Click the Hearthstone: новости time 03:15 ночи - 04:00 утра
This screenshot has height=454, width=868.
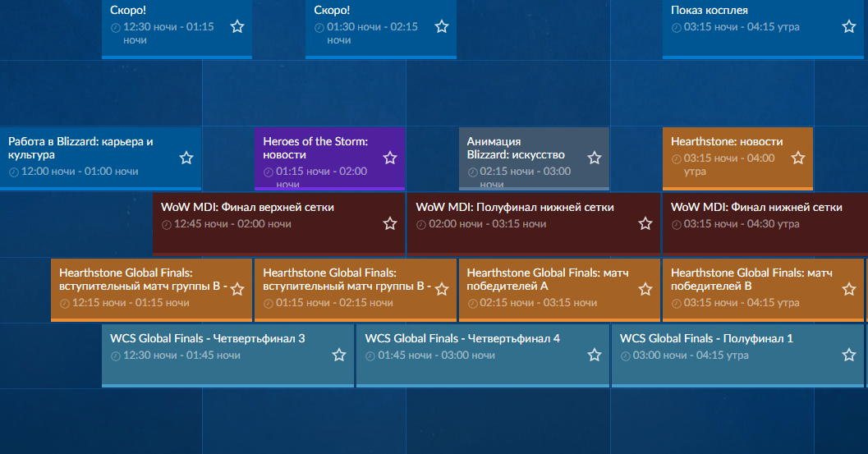tap(729, 164)
